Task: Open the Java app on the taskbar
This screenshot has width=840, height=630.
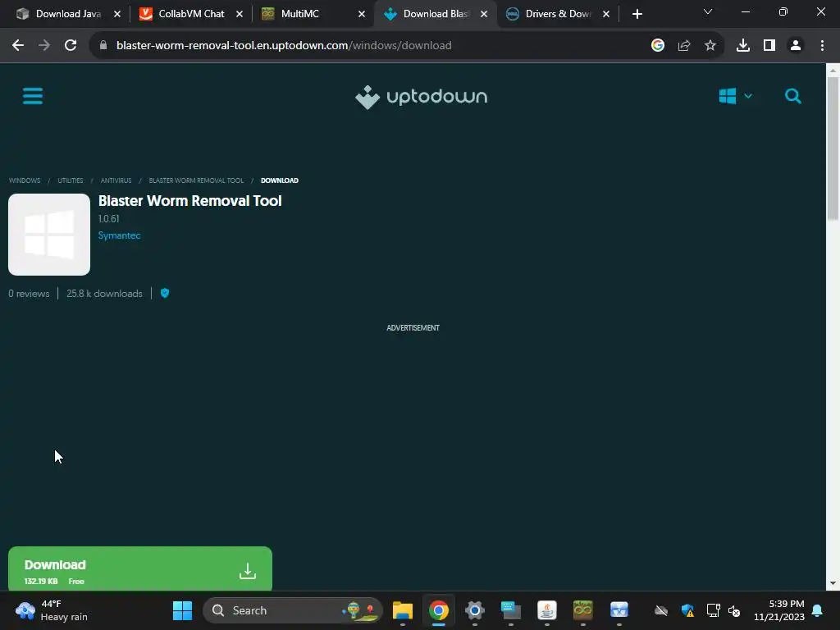Action: pos(547,610)
